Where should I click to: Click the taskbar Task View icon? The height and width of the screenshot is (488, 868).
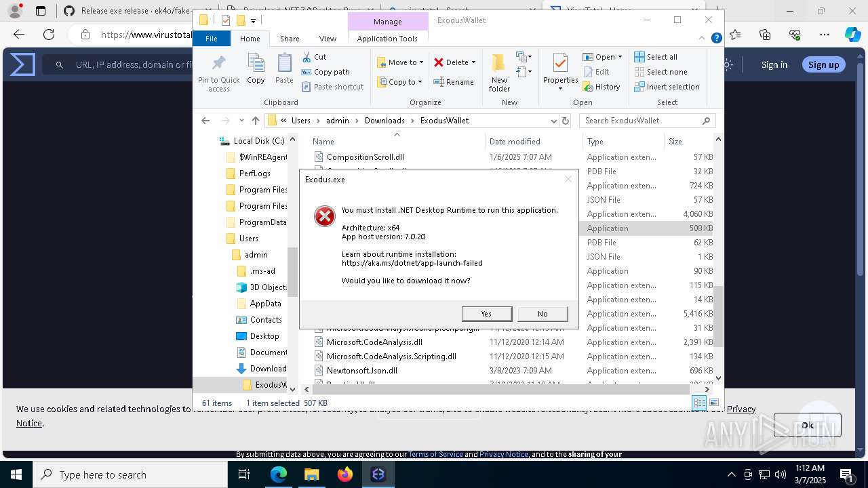[245, 474]
